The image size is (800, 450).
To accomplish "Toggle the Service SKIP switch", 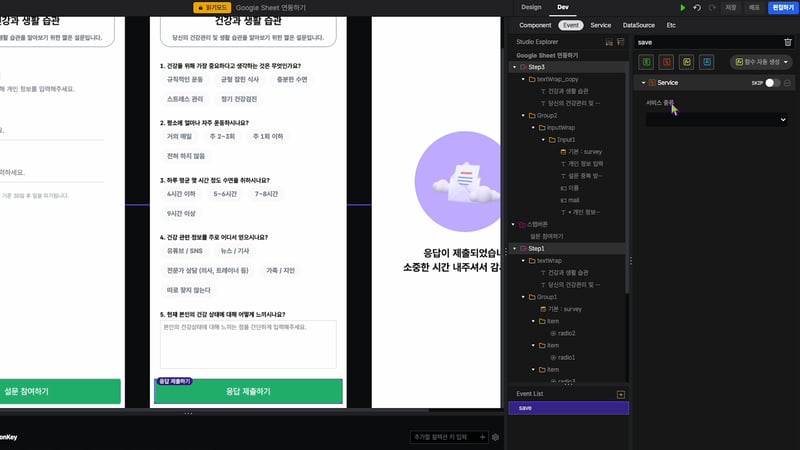I will click(772, 83).
